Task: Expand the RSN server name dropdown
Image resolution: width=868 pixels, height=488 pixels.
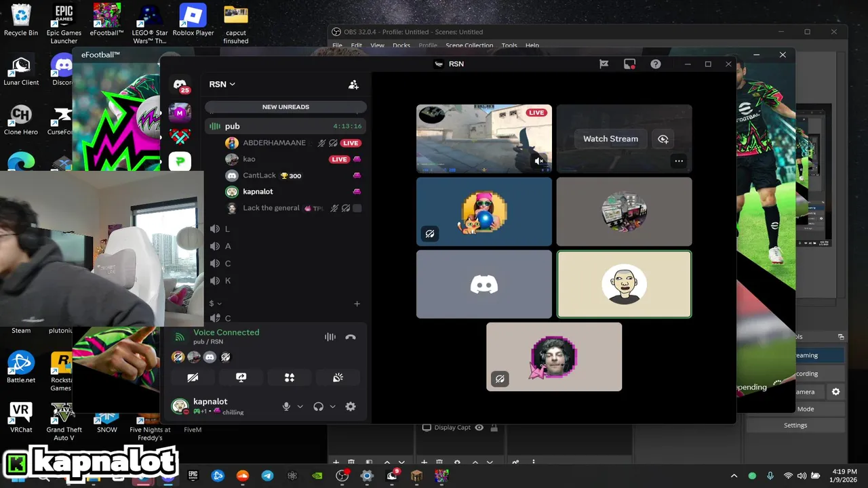Action: point(222,84)
